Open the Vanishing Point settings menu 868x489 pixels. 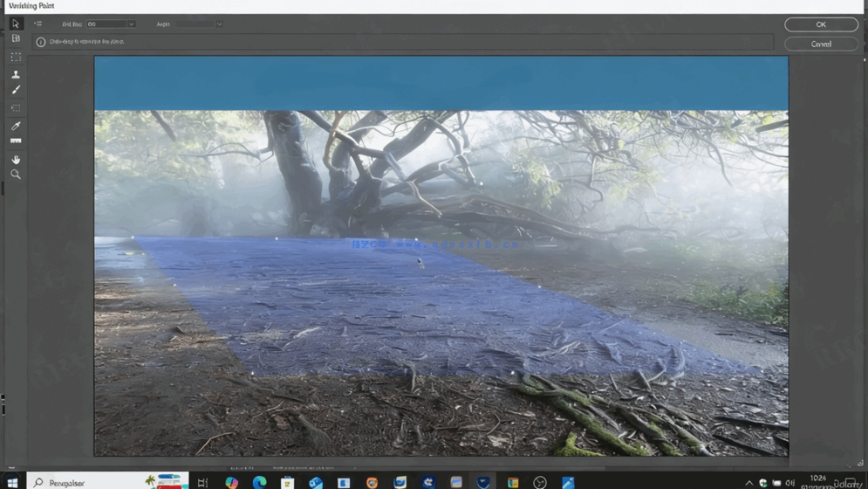pos(38,24)
